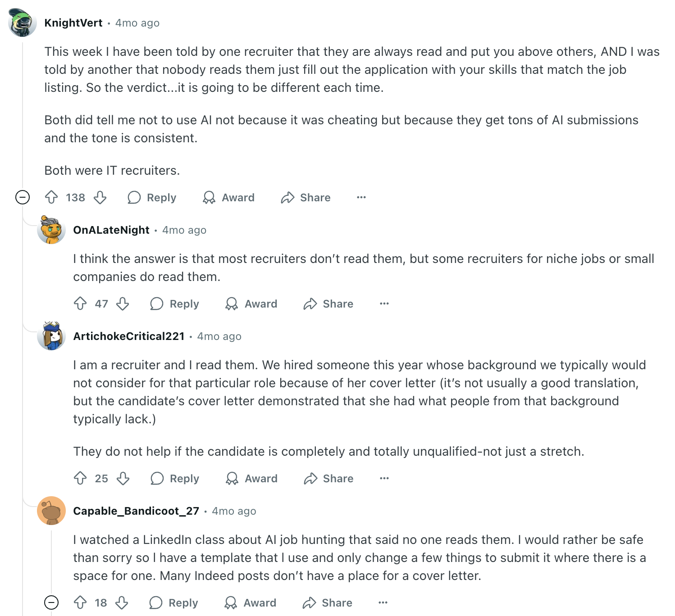
Task: Open more options on ArtichokeCritical221's comment
Action: pyautogui.click(x=384, y=478)
